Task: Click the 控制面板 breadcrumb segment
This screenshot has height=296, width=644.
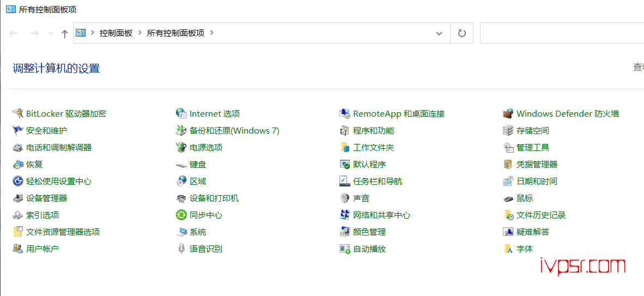Action: coord(116,33)
